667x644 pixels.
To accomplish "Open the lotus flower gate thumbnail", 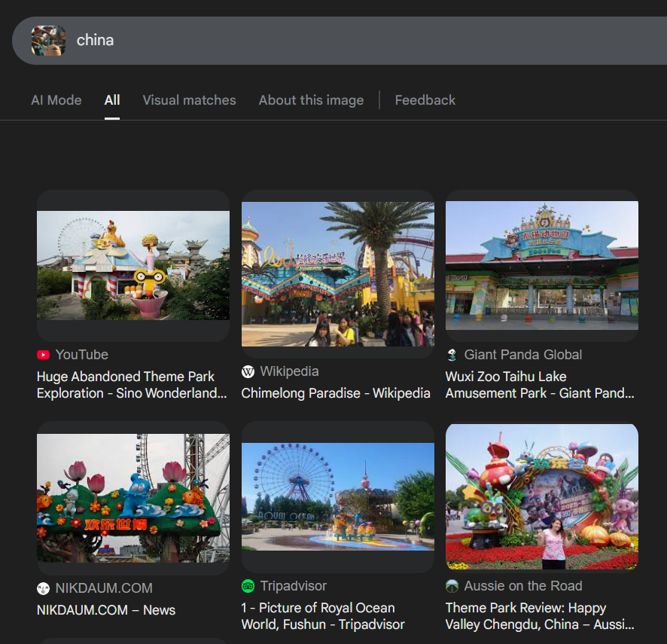I will (x=133, y=498).
